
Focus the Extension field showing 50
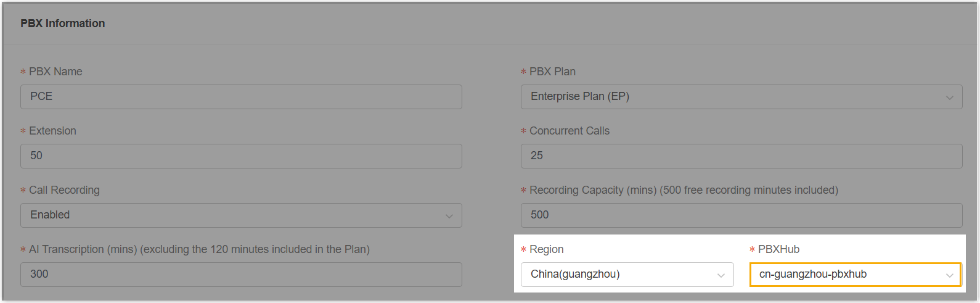pyautogui.click(x=240, y=156)
